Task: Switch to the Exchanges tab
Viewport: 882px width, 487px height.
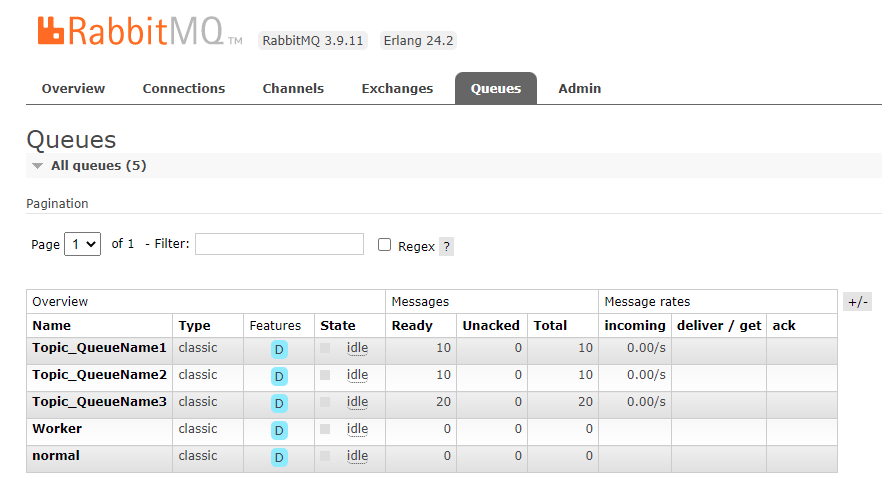Action: (x=397, y=88)
